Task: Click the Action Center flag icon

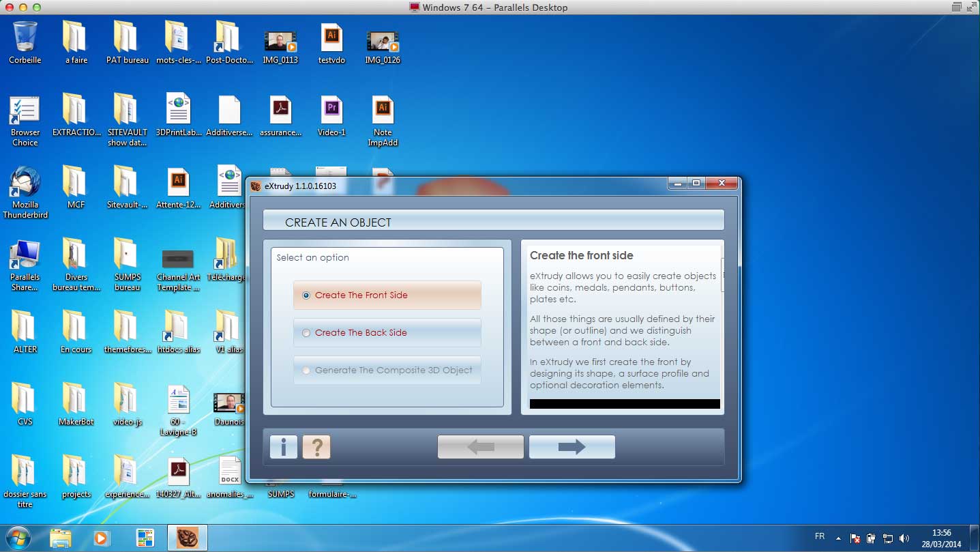Action: point(855,538)
